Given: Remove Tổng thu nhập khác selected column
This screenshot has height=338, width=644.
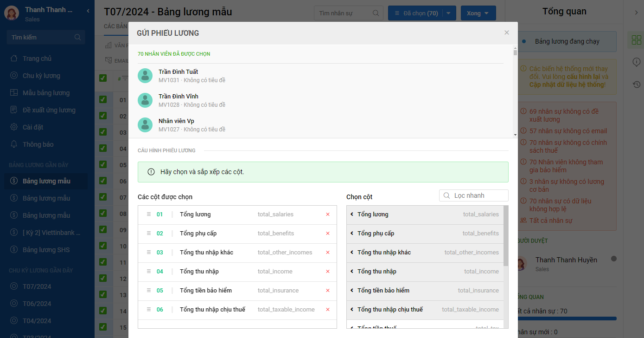Looking at the screenshot, I should coord(328,253).
